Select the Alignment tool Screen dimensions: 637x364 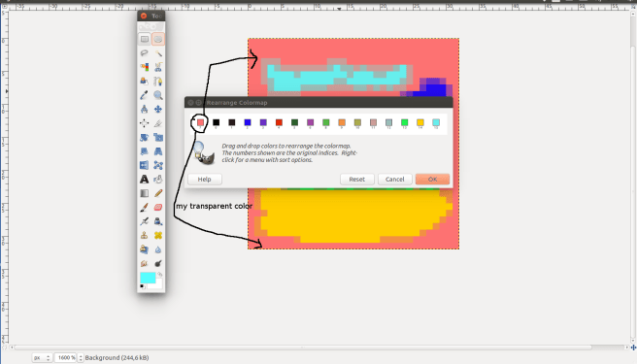(145, 123)
